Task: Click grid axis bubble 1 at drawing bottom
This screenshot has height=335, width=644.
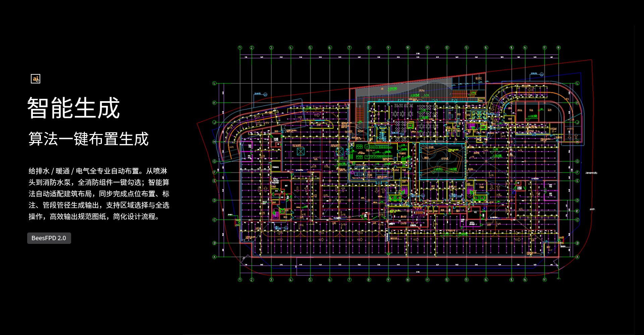Action: point(240,280)
